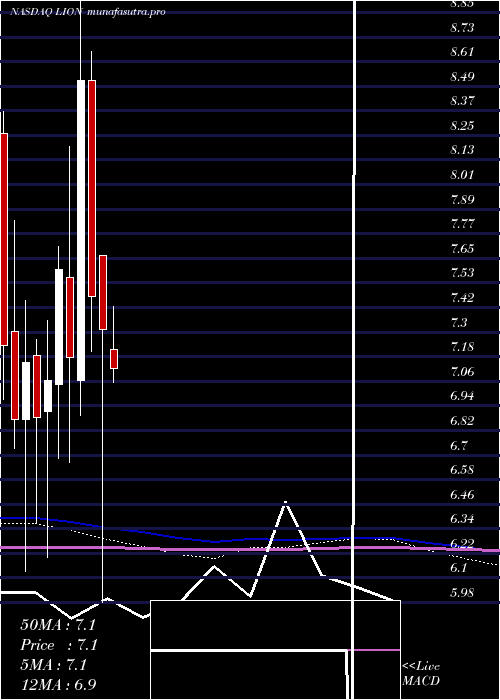Viewport: 500px width, 700px height.
Task: Click the 8.49 price level label
Action: tap(462, 77)
